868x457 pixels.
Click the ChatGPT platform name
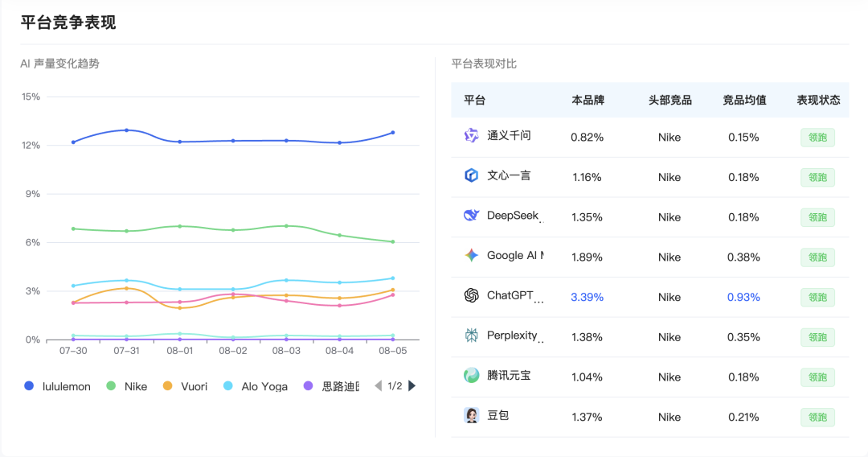coord(510,295)
